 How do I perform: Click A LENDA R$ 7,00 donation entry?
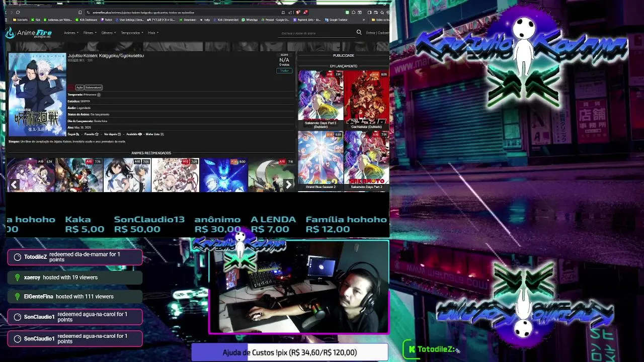(x=273, y=224)
